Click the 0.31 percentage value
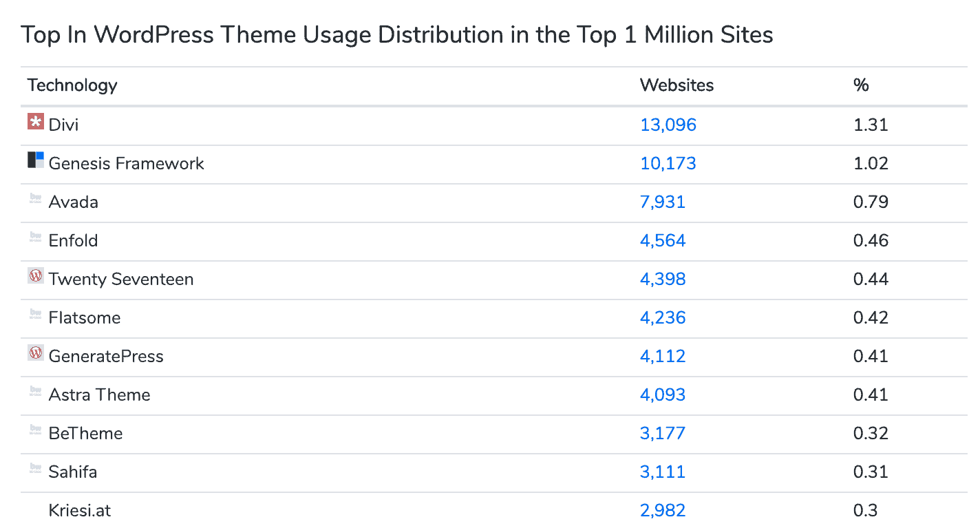This screenshot has height=526, width=980. coord(871,472)
